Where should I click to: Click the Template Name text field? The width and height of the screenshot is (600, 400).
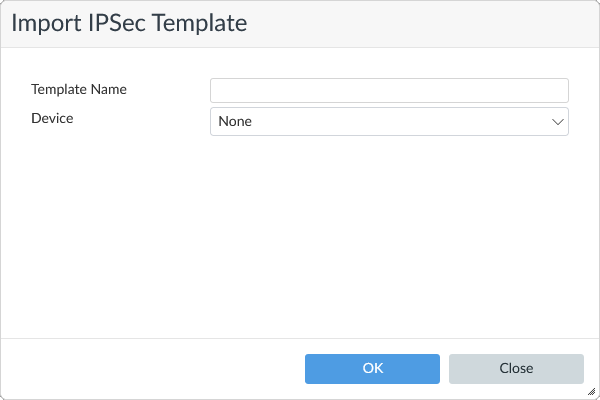pyautogui.click(x=389, y=90)
